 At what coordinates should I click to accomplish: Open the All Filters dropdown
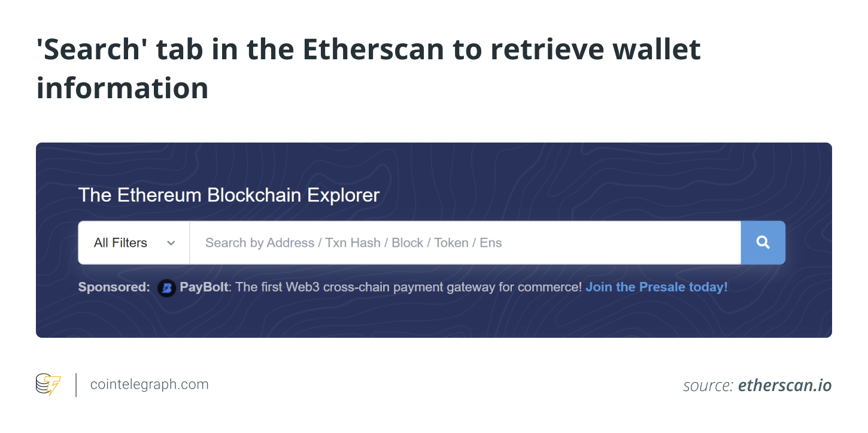coord(134,243)
